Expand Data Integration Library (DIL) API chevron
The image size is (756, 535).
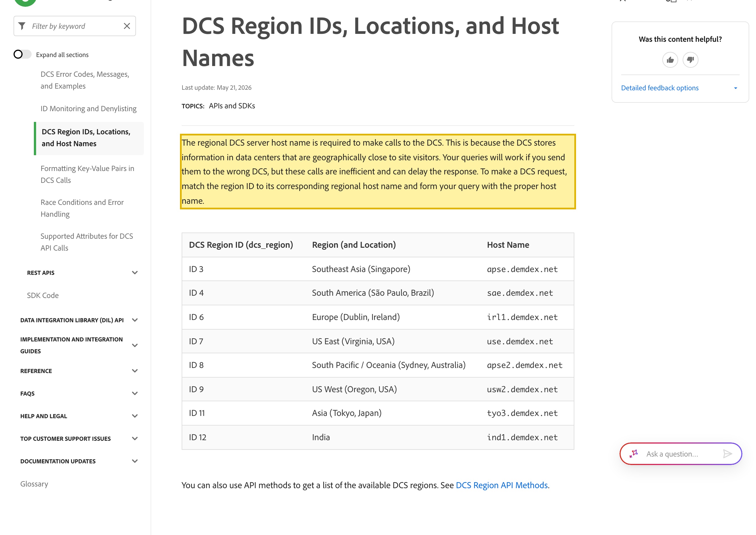[135, 320]
